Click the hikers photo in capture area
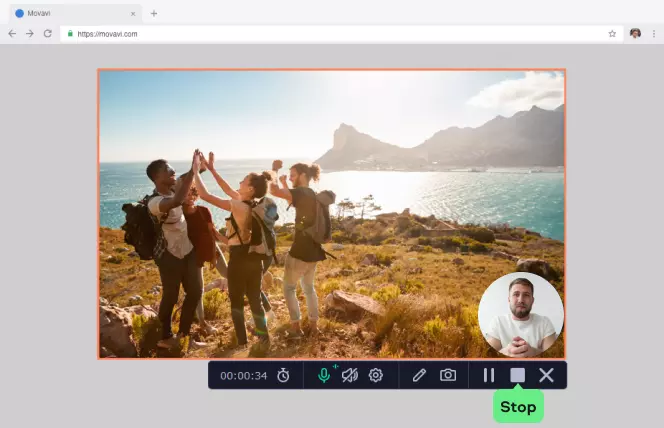Image resolution: width=664 pixels, height=428 pixels. [x=332, y=214]
